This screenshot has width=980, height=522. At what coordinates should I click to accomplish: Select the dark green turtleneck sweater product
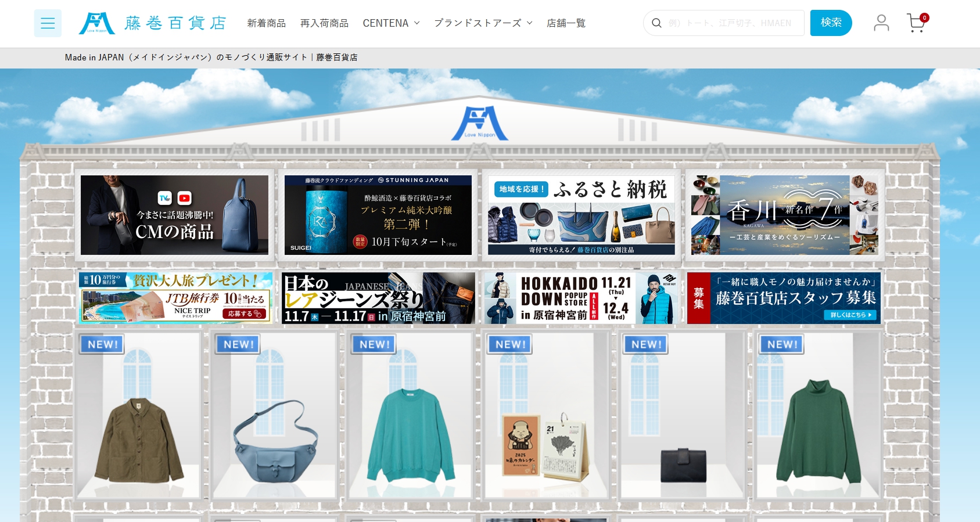point(819,430)
